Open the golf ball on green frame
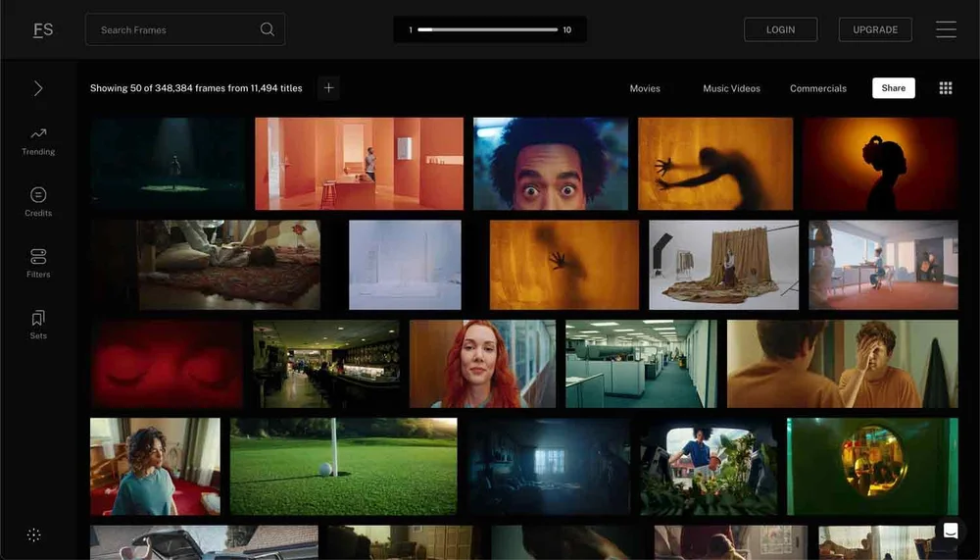The height and width of the screenshot is (560, 980). pyautogui.click(x=344, y=467)
